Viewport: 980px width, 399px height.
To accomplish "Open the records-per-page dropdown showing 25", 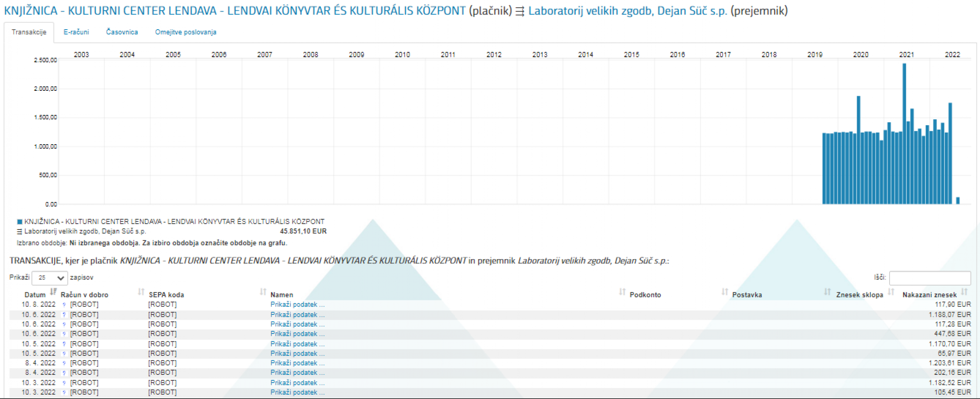I will click(x=50, y=278).
